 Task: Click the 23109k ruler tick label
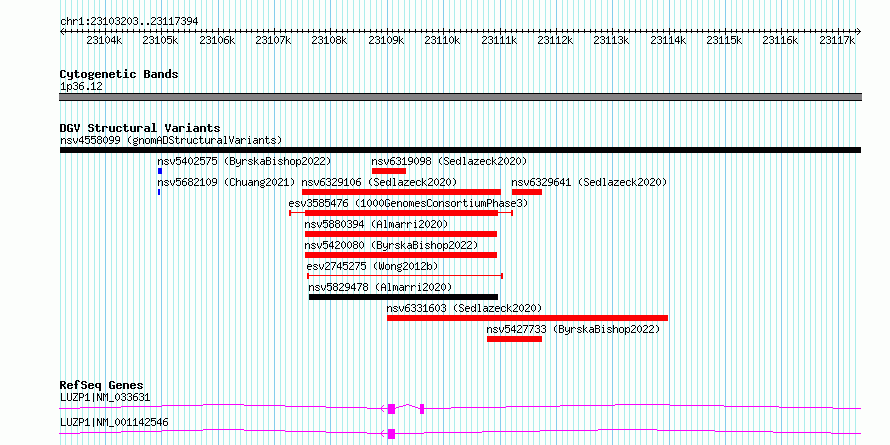click(x=386, y=40)
